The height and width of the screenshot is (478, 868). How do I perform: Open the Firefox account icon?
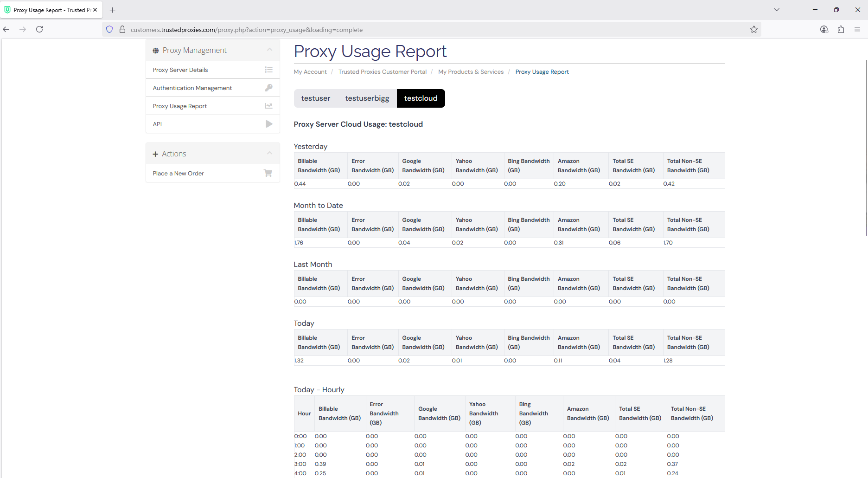(x=824, y=29)
